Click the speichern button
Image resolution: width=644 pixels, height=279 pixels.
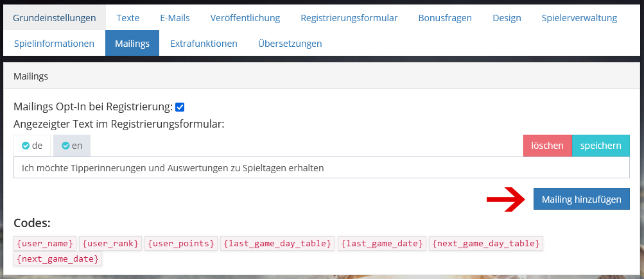pos(601,146)
